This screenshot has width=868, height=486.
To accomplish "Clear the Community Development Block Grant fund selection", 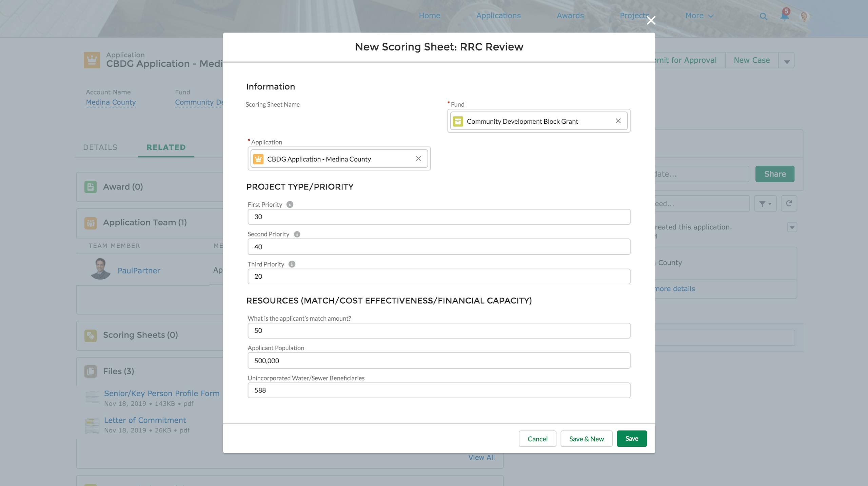I will pyautogui.click(x=618, y=121).
